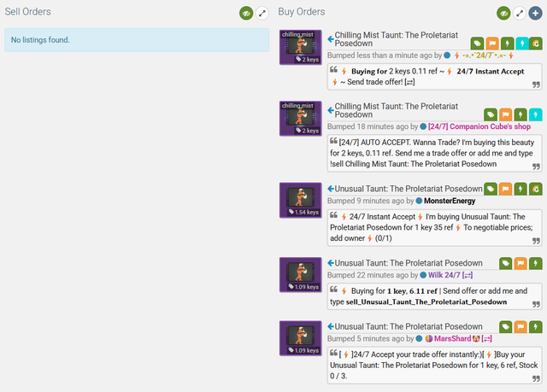Click the "Sell Orders" heading

coord(28,11)
